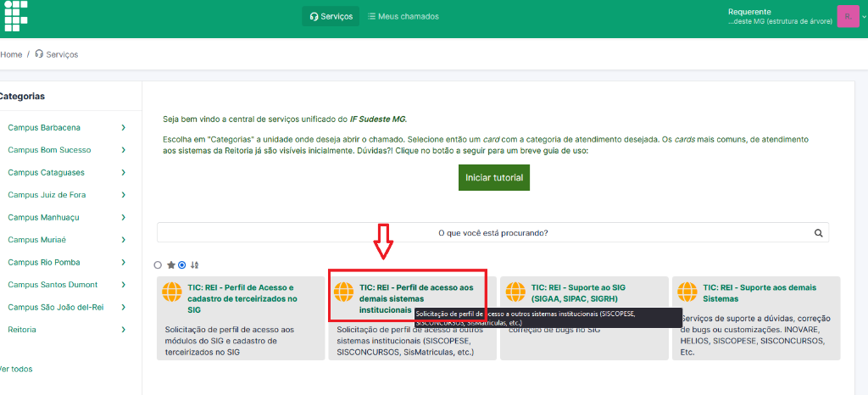Expand the Reitoria category chevron
This screenshot has width=868, height=395.
(x=124, y=330)
